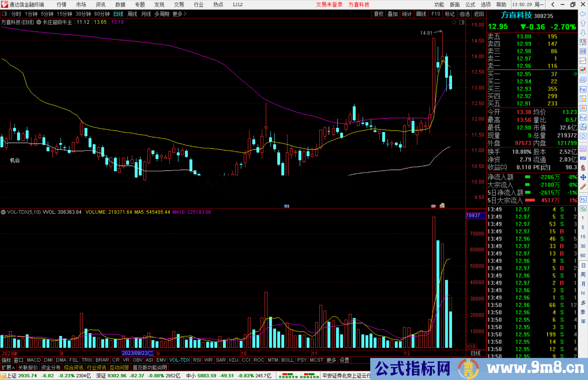Open the 公式 menu
Screen dimensions: 588x380
(470, 5)
